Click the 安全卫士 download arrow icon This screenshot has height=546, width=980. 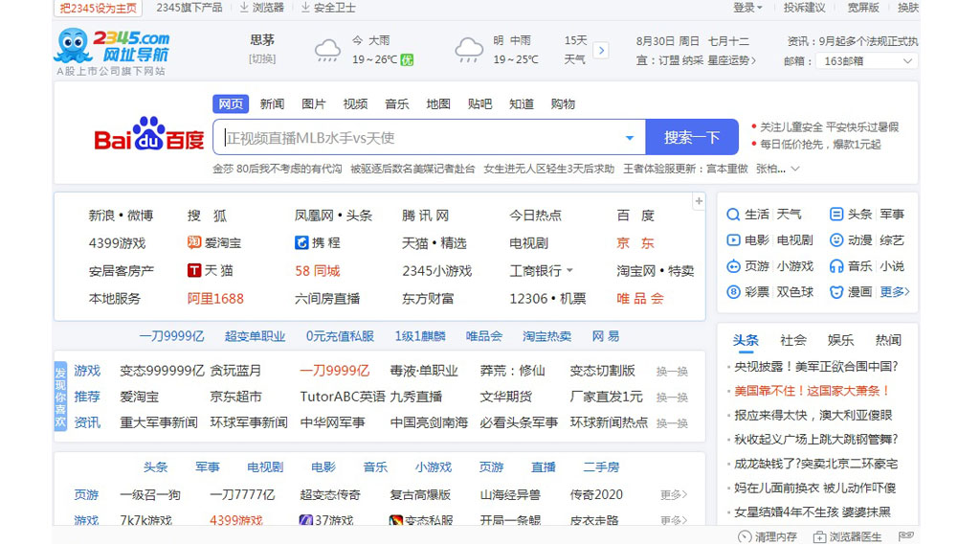click(x=305, y=8)
